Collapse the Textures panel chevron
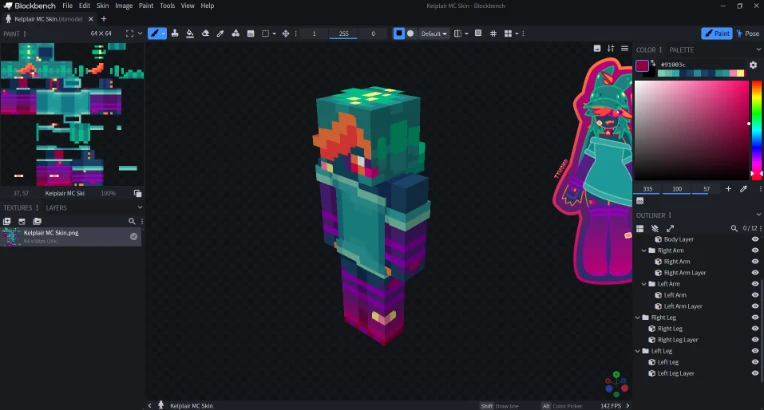The width and height of the screenshot is (764, 410). (140, 208)
